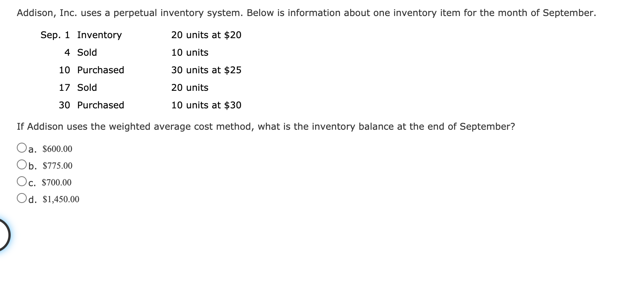Click the text 10 units at $30
Screen dimensions: 644x293
click(x=206, y=105)
